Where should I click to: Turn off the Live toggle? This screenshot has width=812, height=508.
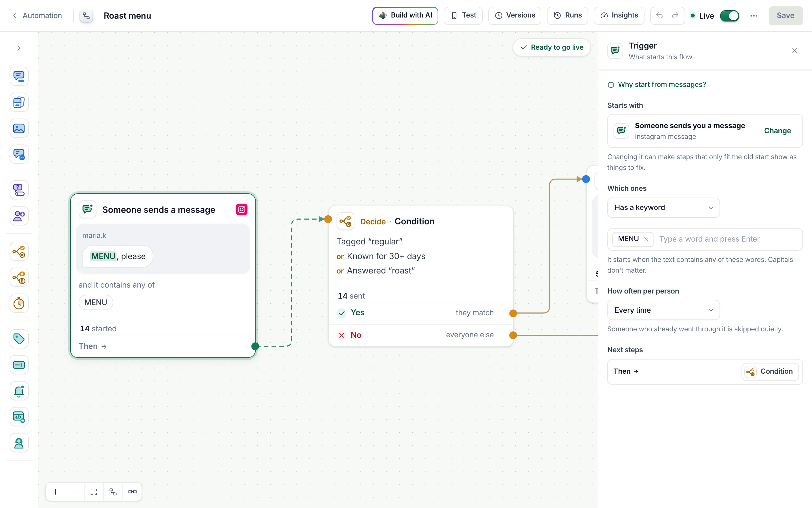tap(729, 16)
